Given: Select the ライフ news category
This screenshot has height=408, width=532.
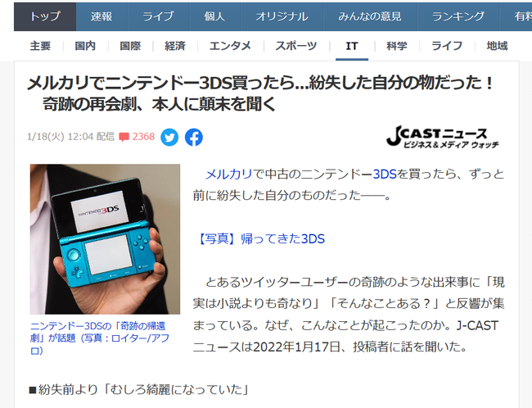Looking at the screenshot, I should [447, 46].
